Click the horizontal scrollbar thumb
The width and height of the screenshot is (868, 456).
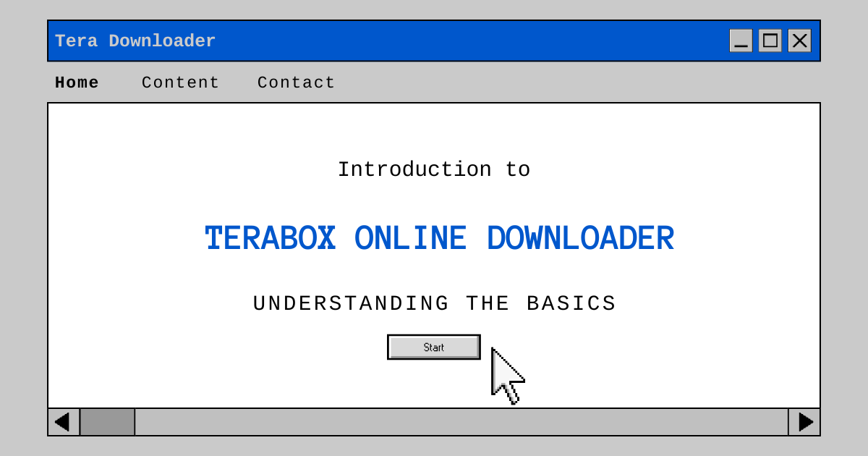[107, 422]
